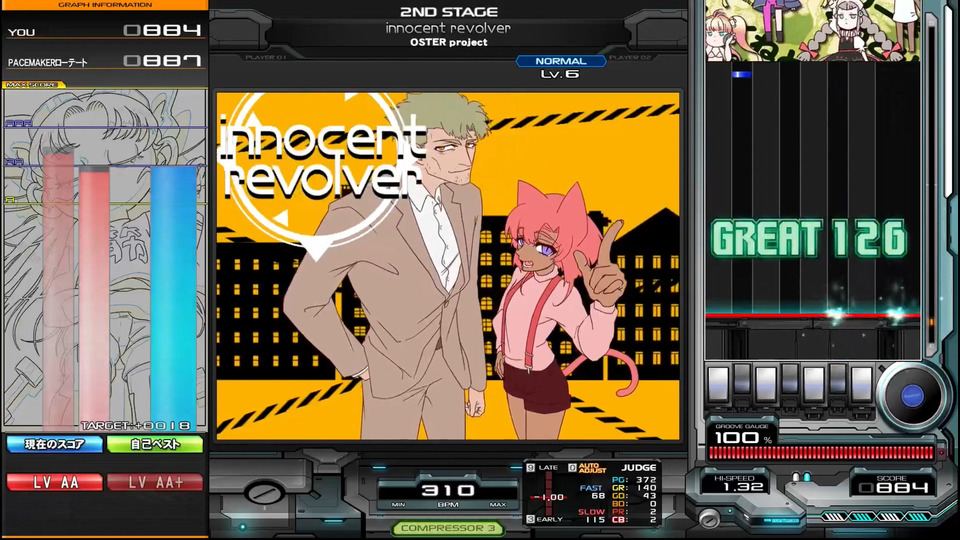960x540 pixels.
Task: Click the blue turntable disc center
Action: [x=912, y=396]
